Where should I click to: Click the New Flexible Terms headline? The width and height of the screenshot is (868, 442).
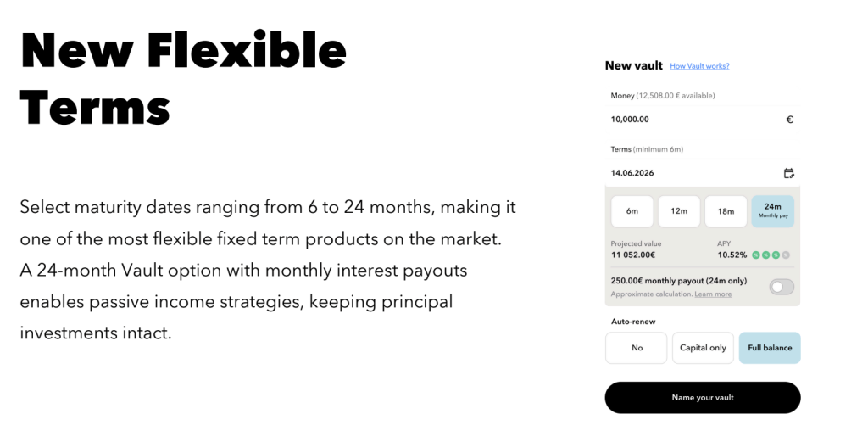(183, 79)
